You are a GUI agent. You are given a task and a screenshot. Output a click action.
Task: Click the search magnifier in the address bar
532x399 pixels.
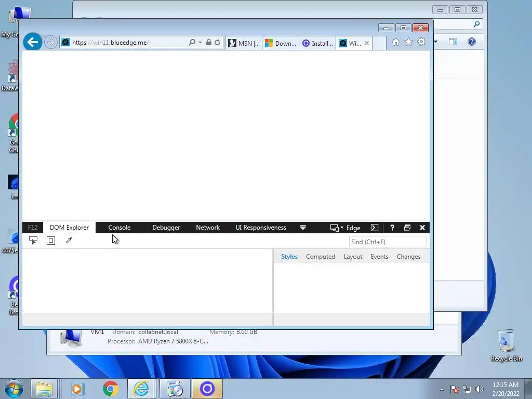click(x=192, y=43)
